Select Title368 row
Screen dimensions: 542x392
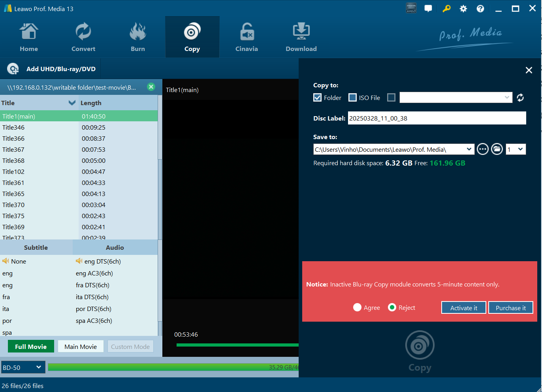click(79, 160)
